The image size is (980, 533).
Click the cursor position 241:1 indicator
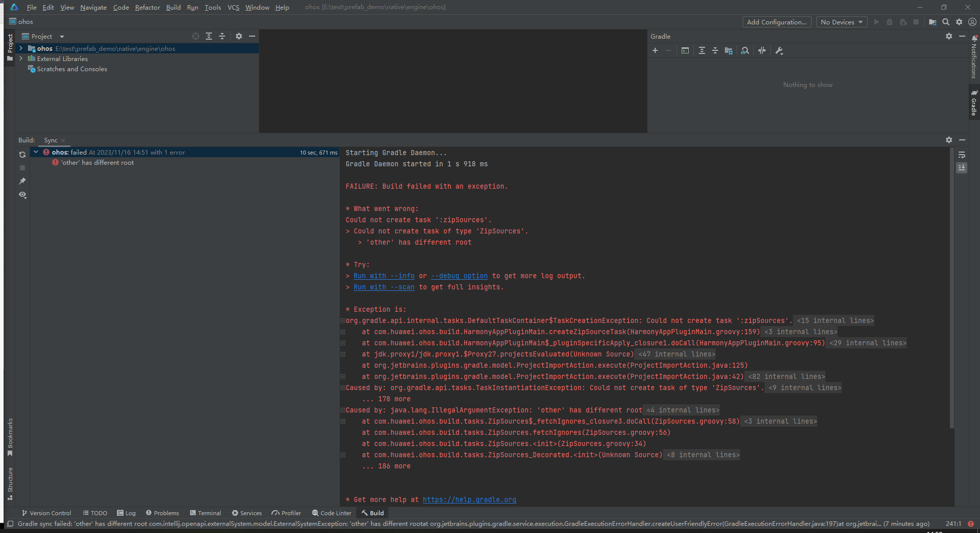tap(954, 524)
